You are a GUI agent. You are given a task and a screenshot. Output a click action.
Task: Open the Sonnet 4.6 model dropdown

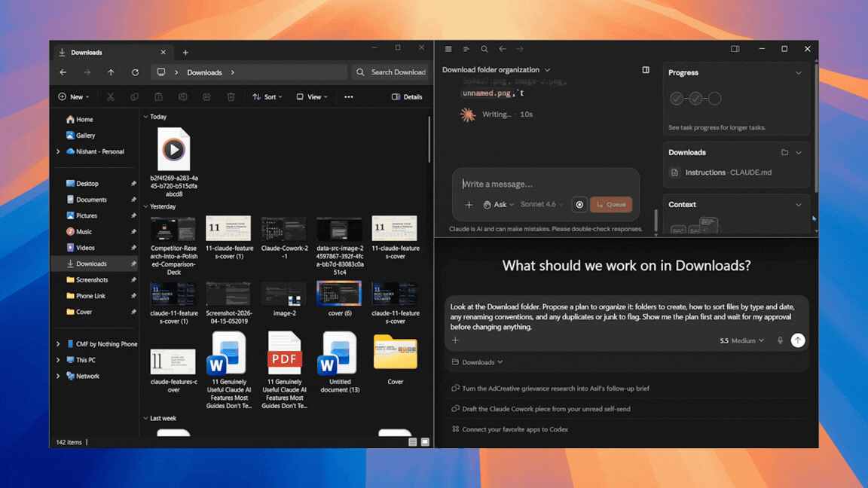(542, 205)
